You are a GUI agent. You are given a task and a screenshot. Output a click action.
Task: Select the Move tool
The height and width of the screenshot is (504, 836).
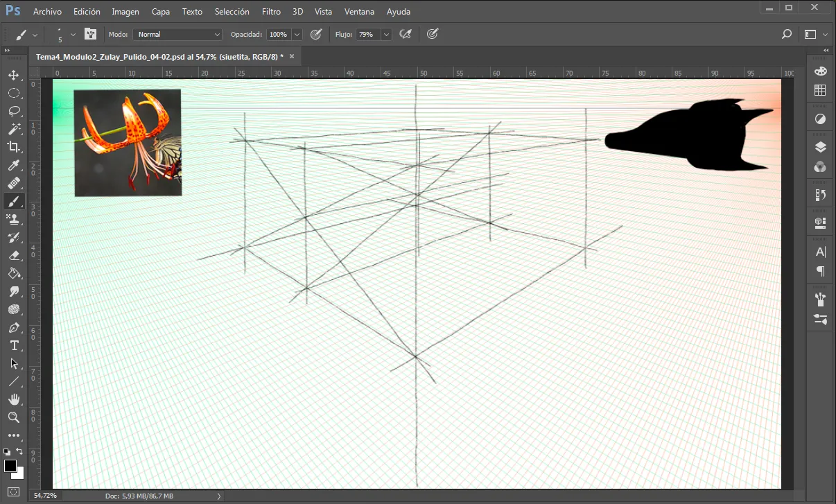[x=13, y=75]
